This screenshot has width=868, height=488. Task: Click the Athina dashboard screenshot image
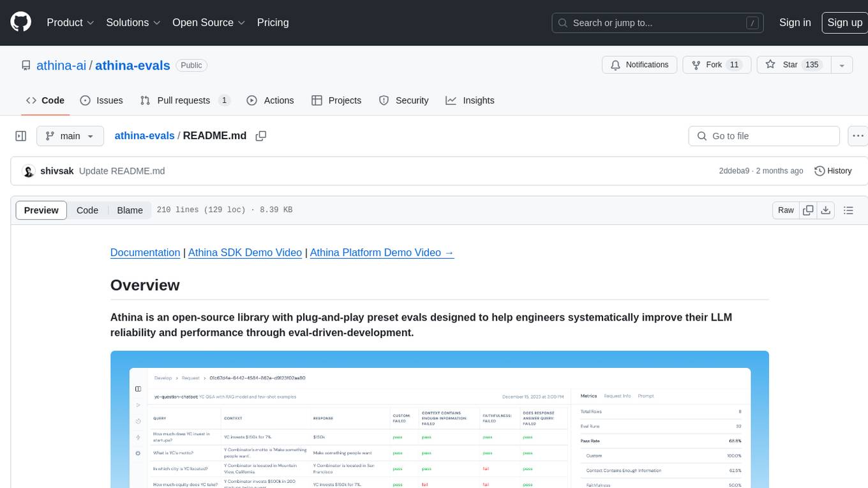(x=439, y=419)
